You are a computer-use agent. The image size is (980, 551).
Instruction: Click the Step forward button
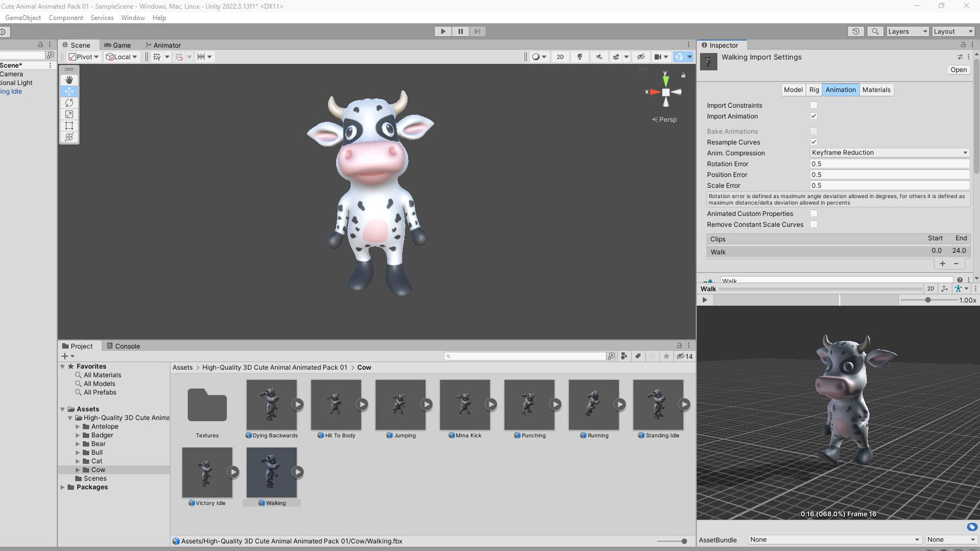click(x=477, y=31)
